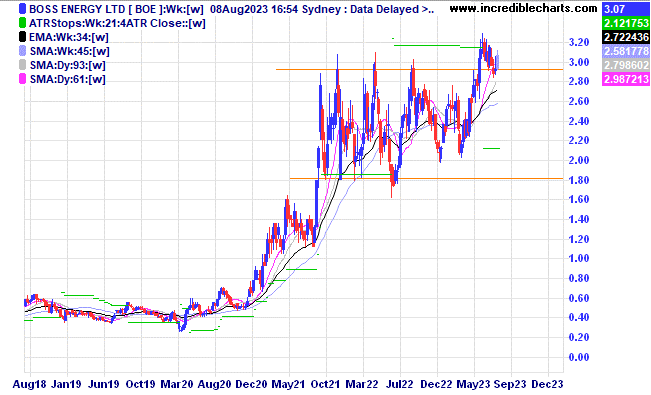
Task: Click the grey SMA:Dy:93 legend swatch
Action: (x=22, y=65)
